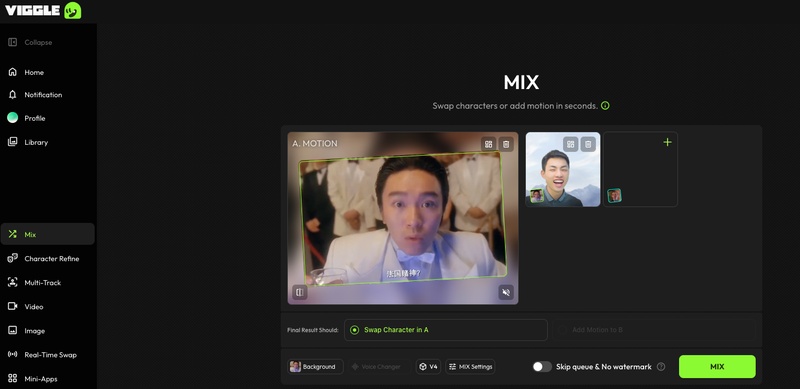This screenshot has width=800, height=389.
Task: Click info icon beside MIX subtitle
Action: tap(605, 106)
